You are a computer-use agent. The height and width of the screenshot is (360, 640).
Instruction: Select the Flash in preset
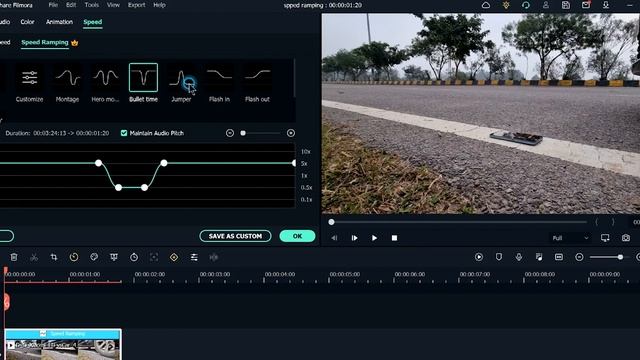pyautogui.click(x=219, y=83)
